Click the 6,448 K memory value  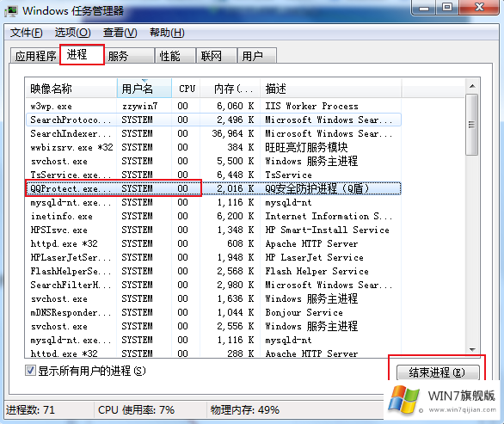coord(236,175)
